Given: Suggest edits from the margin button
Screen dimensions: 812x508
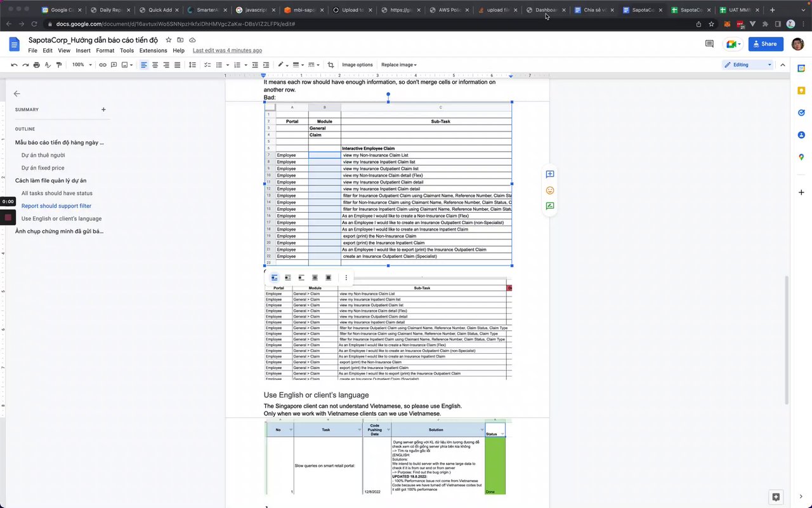Looking at the screenshot, I should (550, 206).
